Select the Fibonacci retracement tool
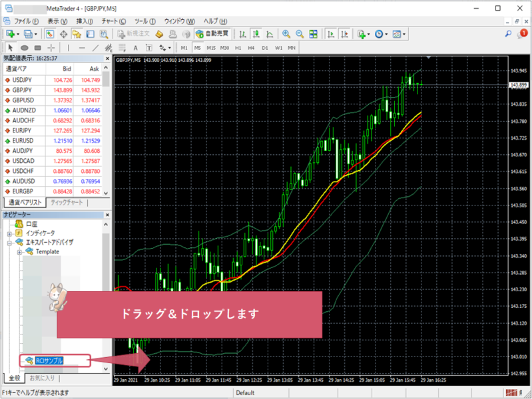532x399 pixels. click(122, 48)
